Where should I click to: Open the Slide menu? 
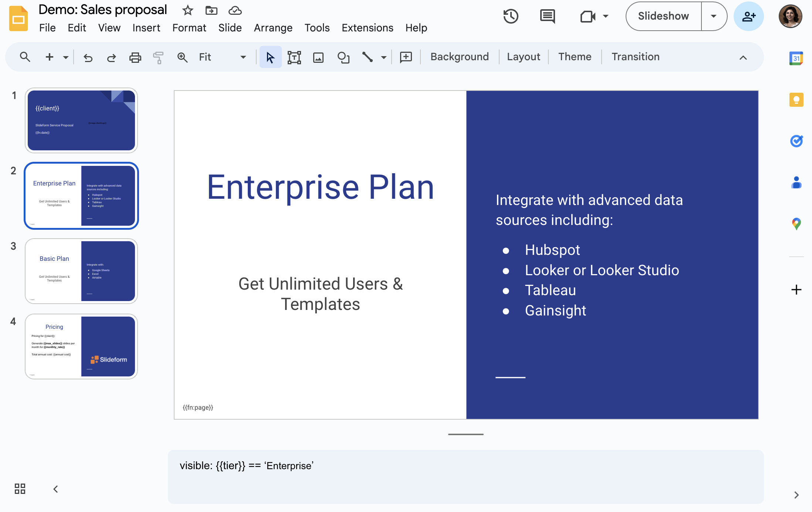pyautogui.click(x=230, y=28)
